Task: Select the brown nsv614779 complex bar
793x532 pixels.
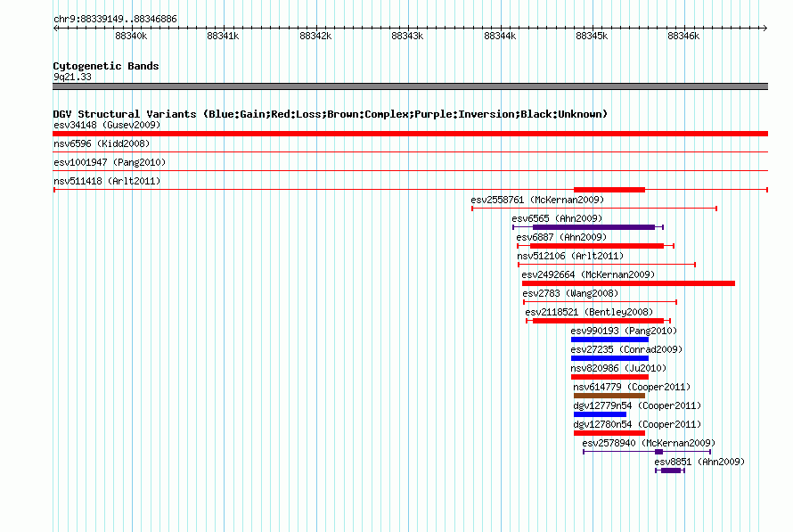Action: [x=609, y=396]
